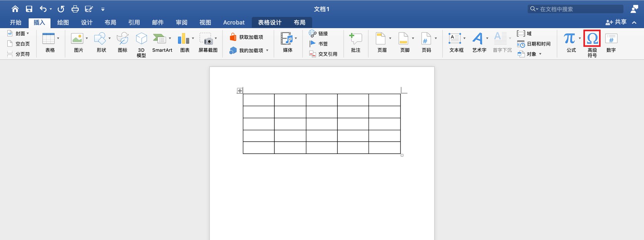The image size is (644, 240).
Task: Collapse the ribbon with the chevron
Action: point(634,22)
